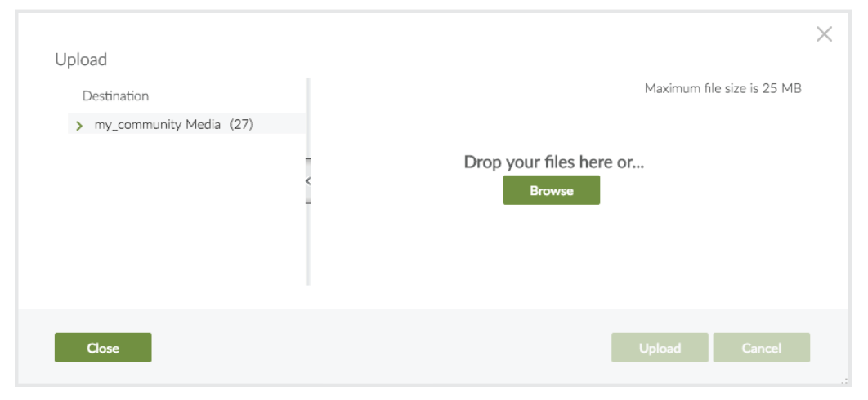Click the Browse button
The image size is (868, 400).
coord(551,191)
